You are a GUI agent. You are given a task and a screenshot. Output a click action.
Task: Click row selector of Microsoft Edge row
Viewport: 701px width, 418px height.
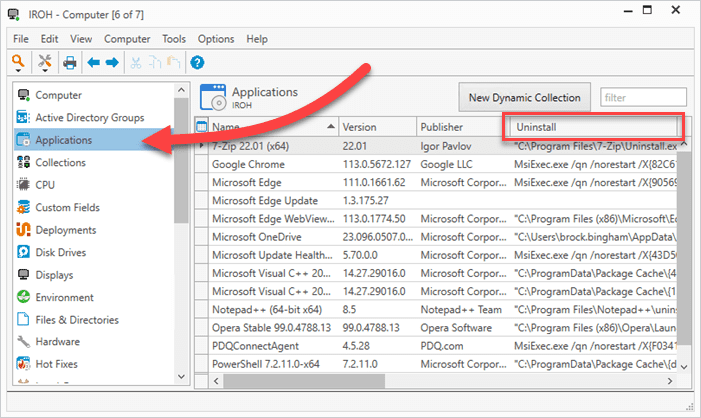pyautogui.click(x=202, y=182)
